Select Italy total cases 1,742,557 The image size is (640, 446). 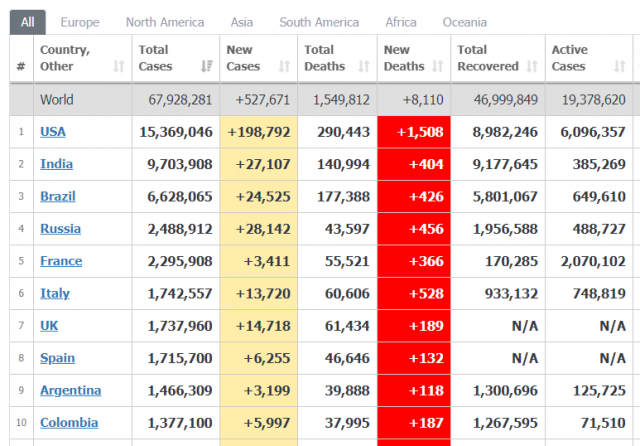180,293
